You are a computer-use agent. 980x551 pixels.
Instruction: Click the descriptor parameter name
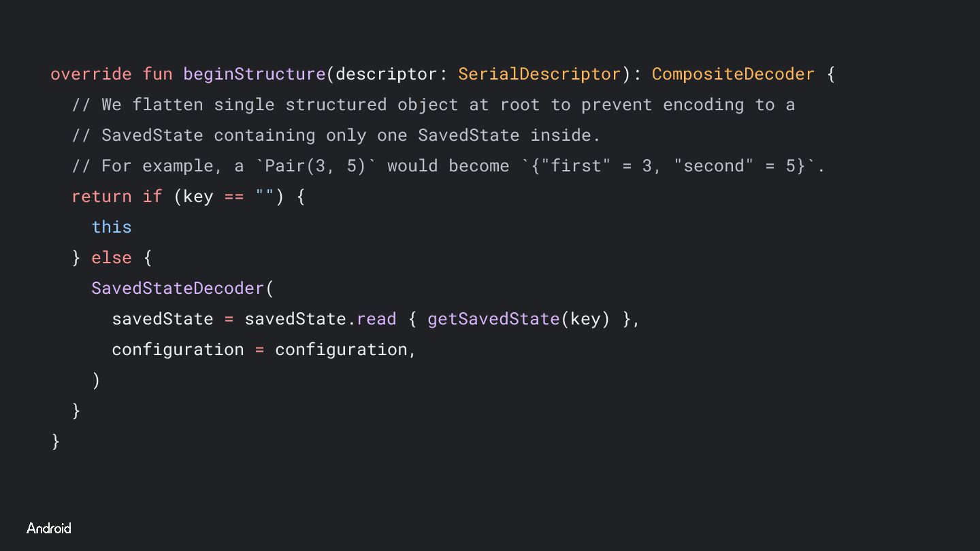click(387, 74)
